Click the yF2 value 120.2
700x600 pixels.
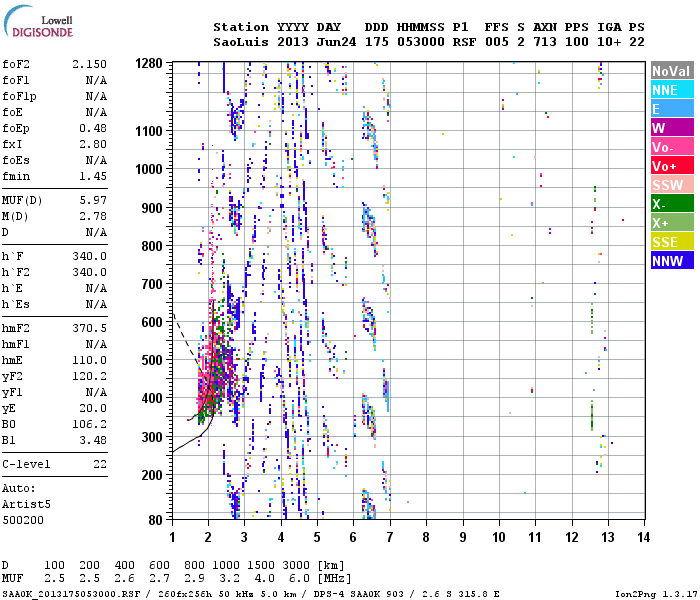(89, 376)
